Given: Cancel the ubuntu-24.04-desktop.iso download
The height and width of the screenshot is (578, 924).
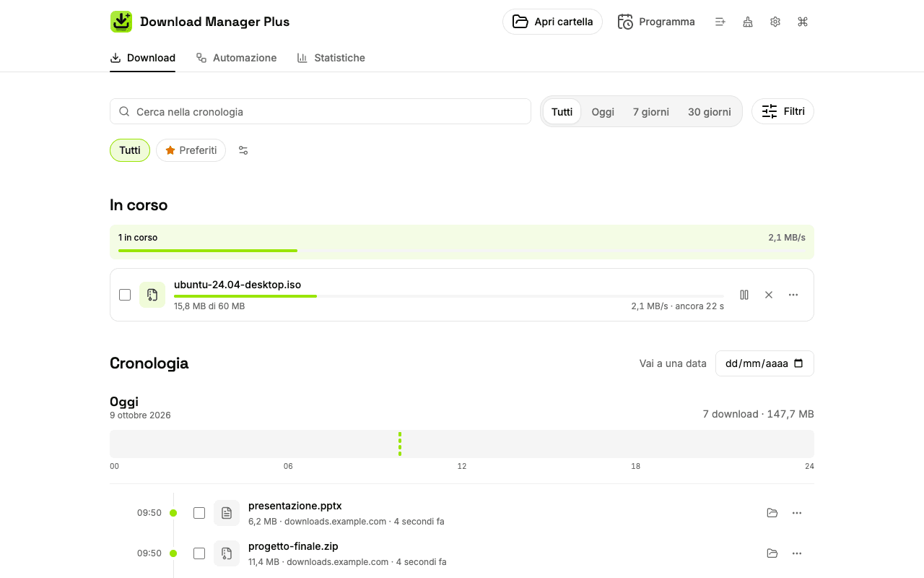Looking at the screenshot, I should click(769, 295).
